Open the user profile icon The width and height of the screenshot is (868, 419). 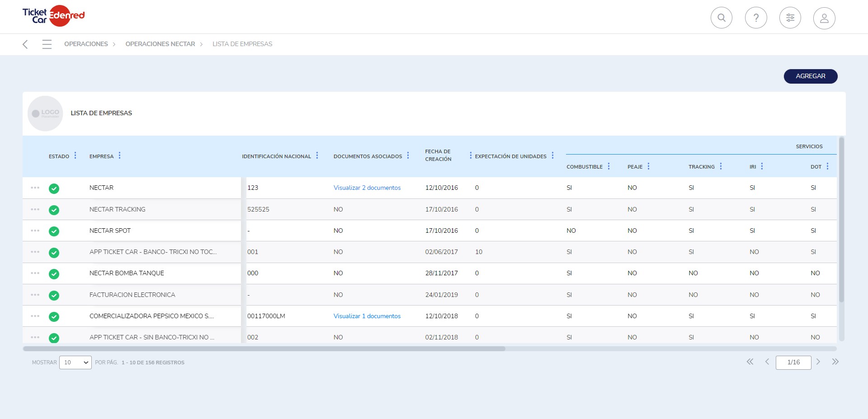pos(824,18)
